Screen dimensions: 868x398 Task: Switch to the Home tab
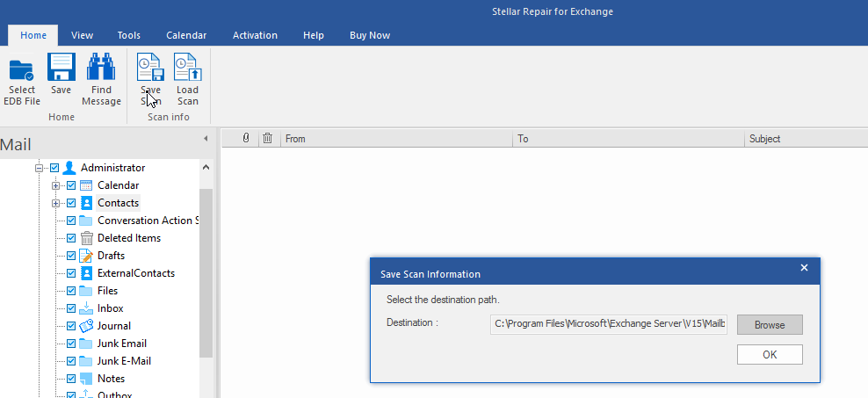click(x=33, y=35)
